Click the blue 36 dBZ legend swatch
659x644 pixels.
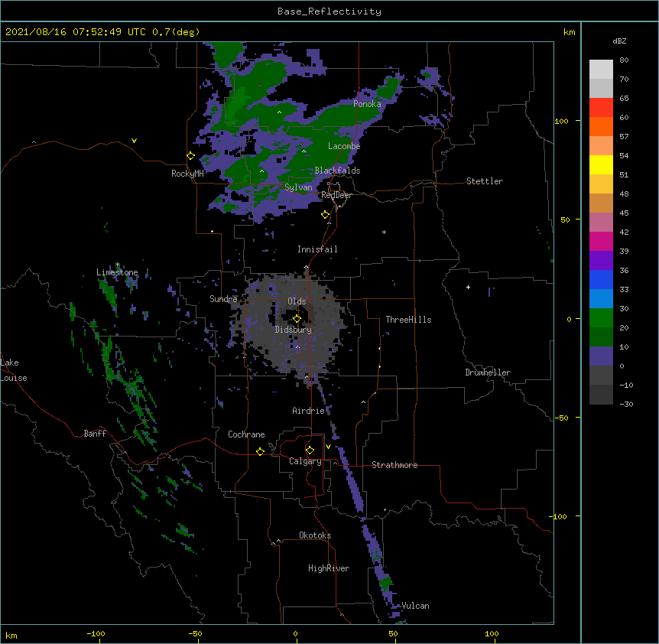click(601, 279)
